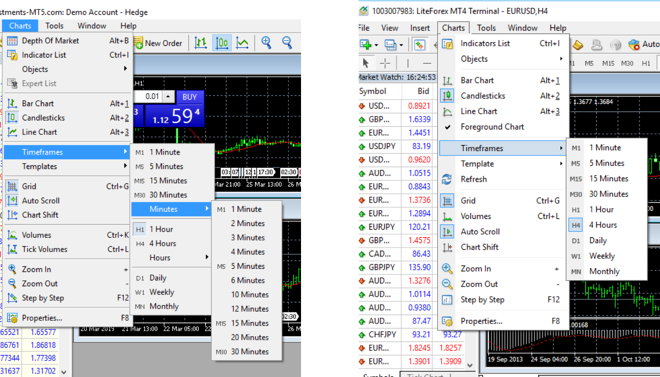Click profiles dropdown arrow in MT4 toolbar
This screenshot has height=377, width=660.
(401, 45)
